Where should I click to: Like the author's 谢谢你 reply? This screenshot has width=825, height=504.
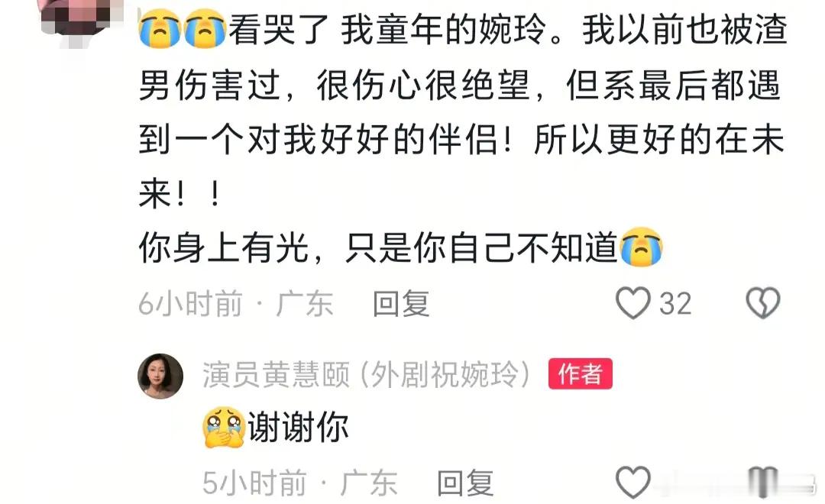(x=633, y=482)
